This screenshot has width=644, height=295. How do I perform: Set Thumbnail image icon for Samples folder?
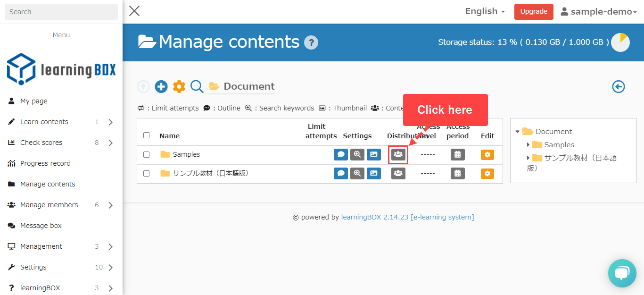pyautogui.click(x=374, y=154)
